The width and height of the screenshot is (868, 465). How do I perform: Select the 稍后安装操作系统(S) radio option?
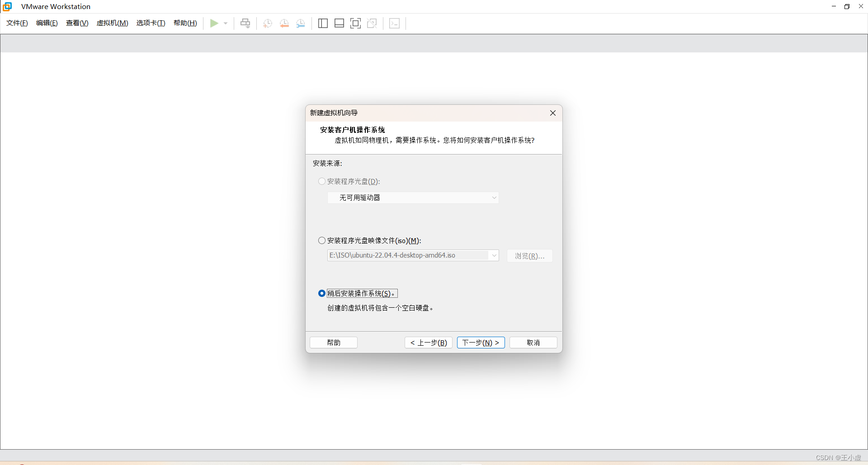pos(322,293)
